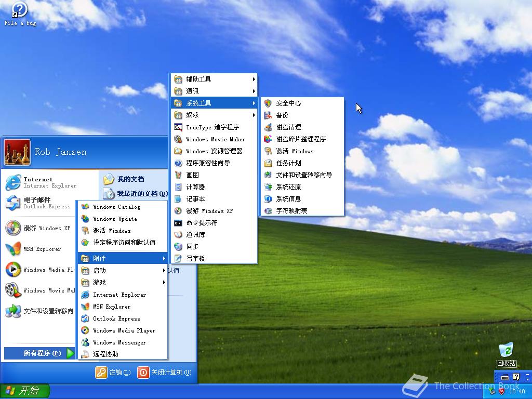Open 我最近的文档 recent documents submenu
Viewport: 532px width, 399px height.
[136, 194]
